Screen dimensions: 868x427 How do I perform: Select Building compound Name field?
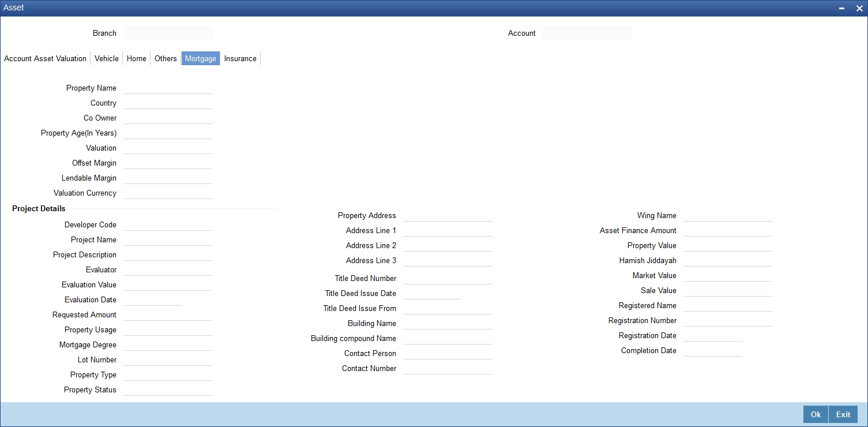448,338
